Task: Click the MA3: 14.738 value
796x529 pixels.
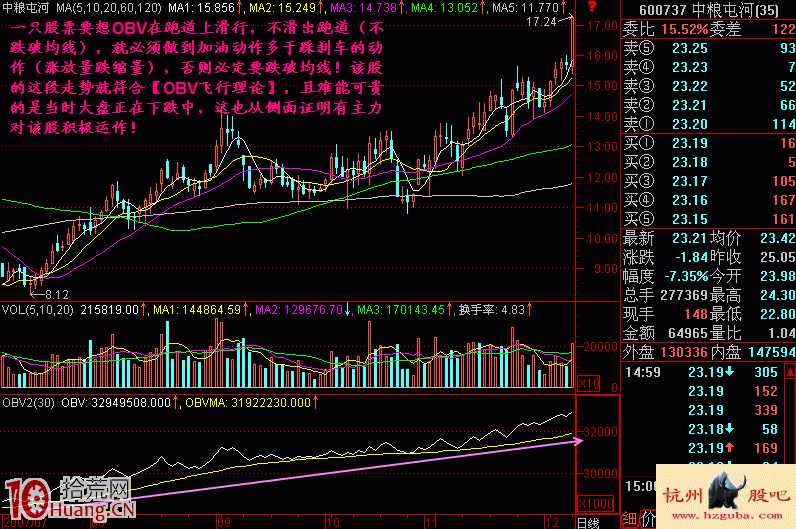Action: click(x=362, y=8)
